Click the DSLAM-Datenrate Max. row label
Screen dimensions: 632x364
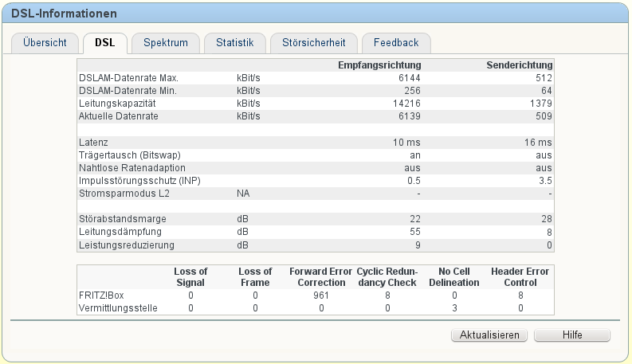coord(128,78)
